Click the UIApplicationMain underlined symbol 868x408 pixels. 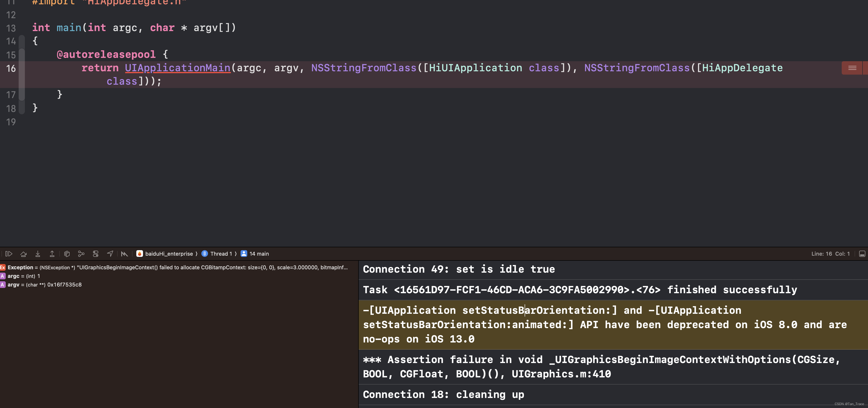(178, 68)
